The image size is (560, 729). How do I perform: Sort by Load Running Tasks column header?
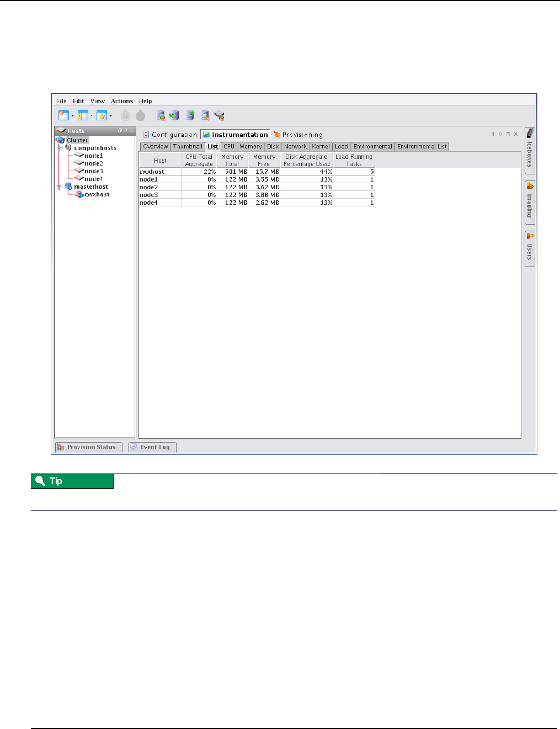tap(354, 160)
